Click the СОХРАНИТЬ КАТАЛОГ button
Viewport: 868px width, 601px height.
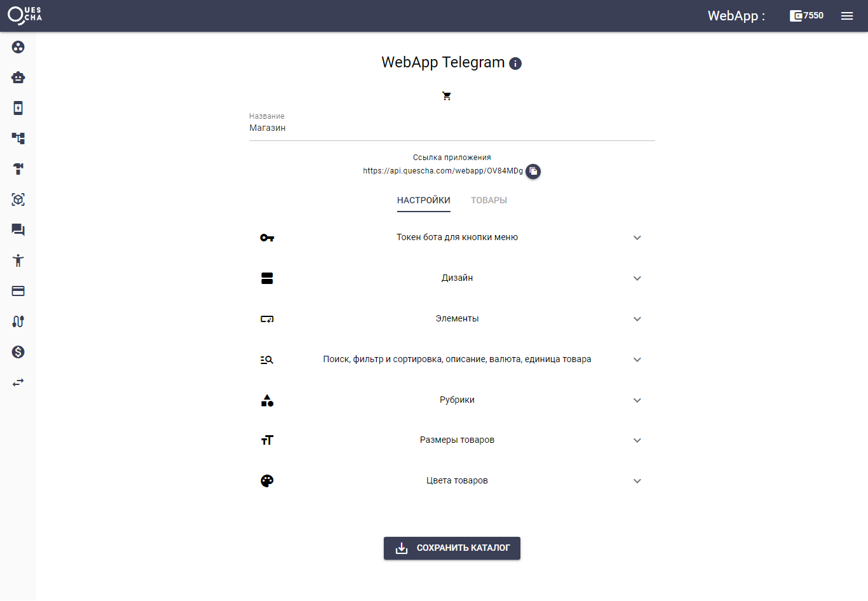pyautogui.click(x=452, y=548)
